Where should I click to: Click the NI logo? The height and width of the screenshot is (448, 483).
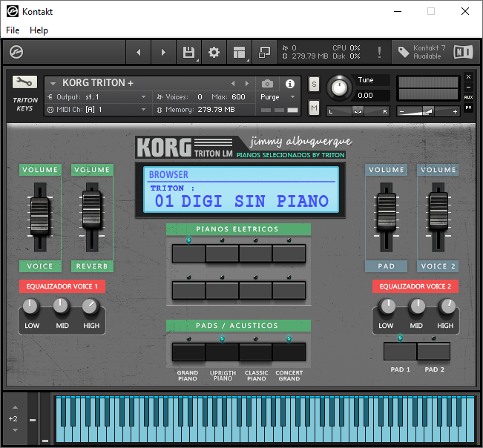pos(463,52)
